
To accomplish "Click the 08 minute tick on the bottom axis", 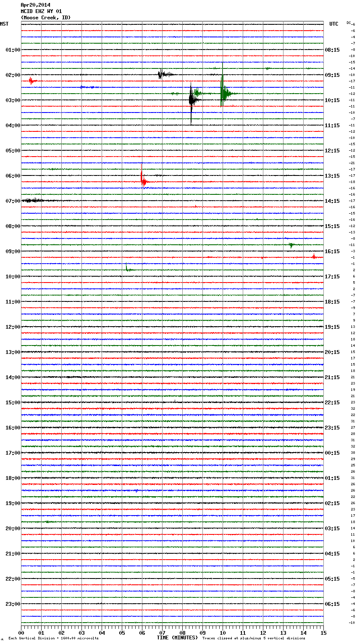I will pyautogui.click(x=182, y=633).
